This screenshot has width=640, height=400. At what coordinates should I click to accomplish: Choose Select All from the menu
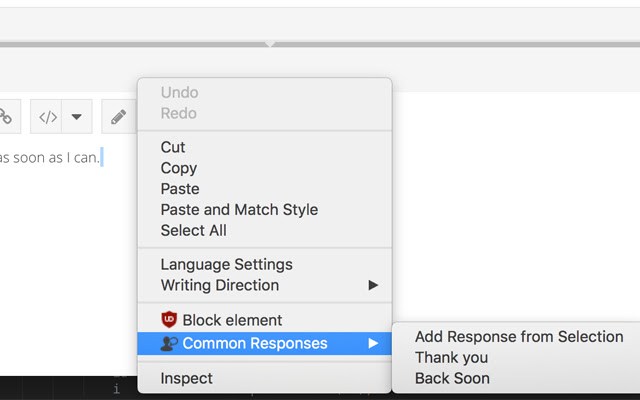(193, 230)
